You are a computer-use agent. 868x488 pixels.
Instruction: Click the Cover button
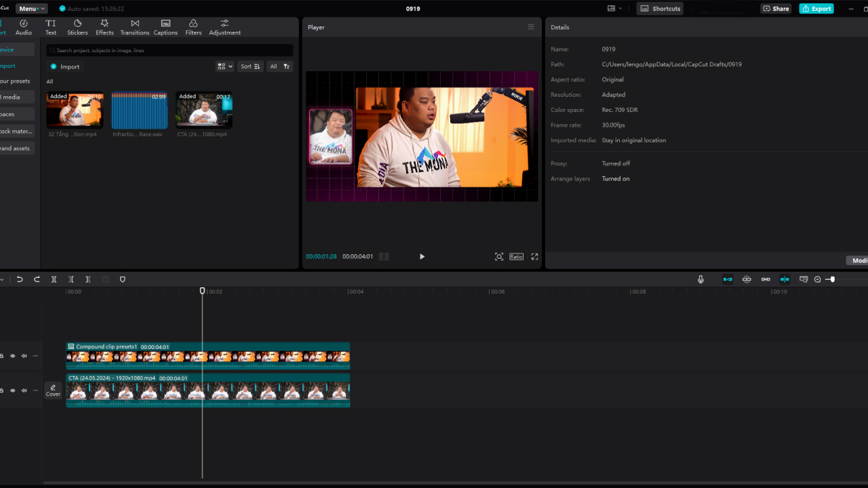[x=53, y=390]
